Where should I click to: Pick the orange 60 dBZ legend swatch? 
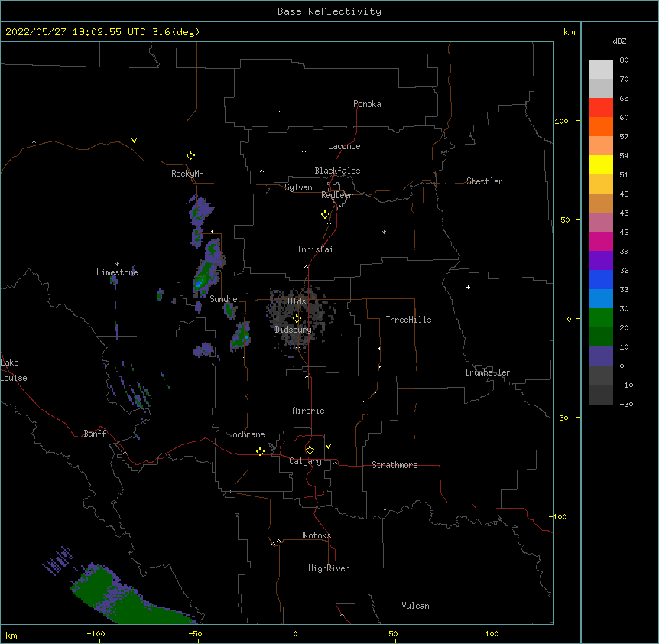point(601,126)
